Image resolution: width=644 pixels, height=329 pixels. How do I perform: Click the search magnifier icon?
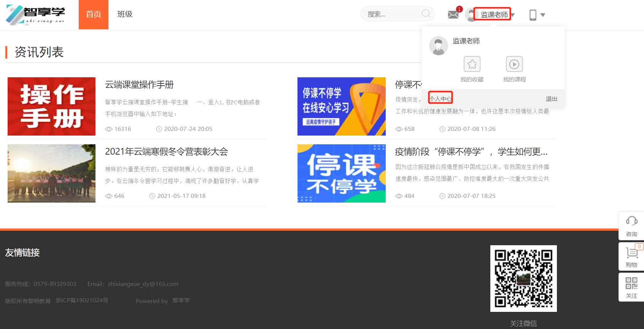426,14
